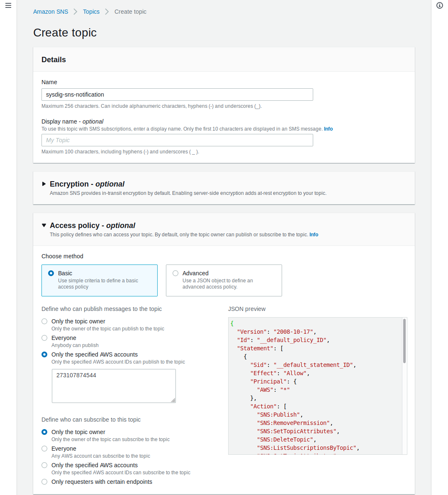448x495 pixels.
Task: Open Info link beside SMS display name
Action: pyautogui.click(x=328, y=129)
